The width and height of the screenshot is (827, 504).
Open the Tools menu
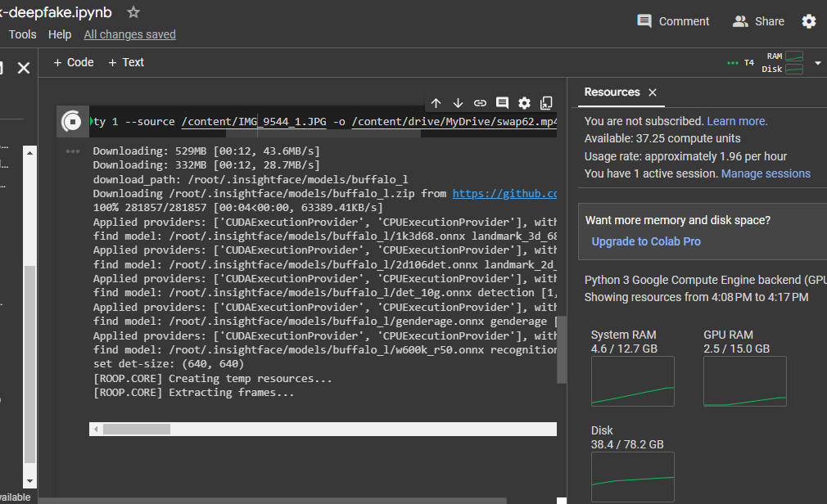(22, 34)
